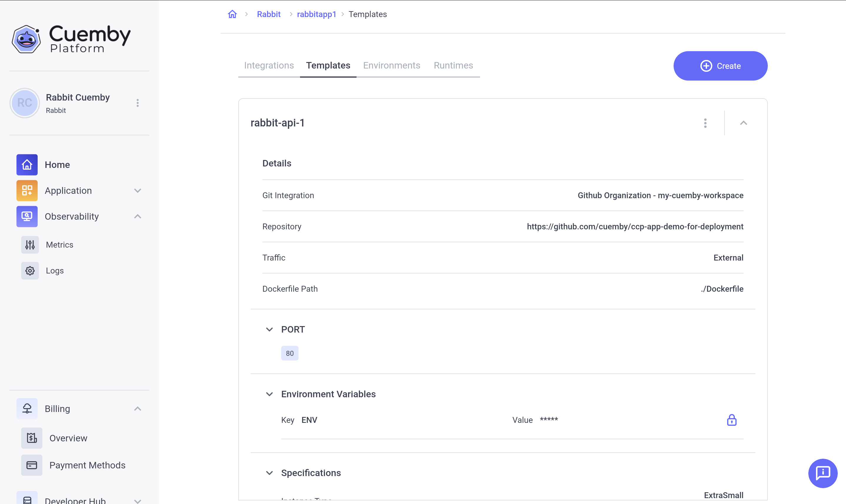Toggle lock on ENV variable value
846x504 pixels.
click(732, 420)
